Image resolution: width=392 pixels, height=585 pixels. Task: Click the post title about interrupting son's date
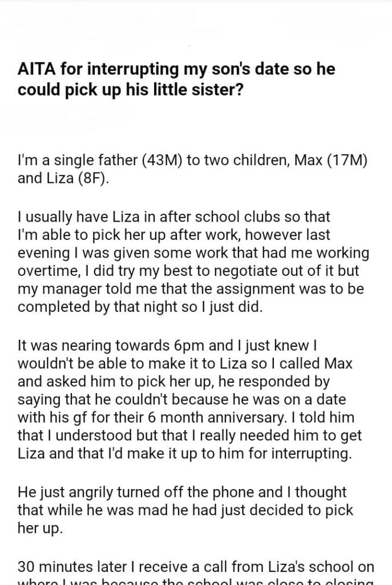click(176, 80)
